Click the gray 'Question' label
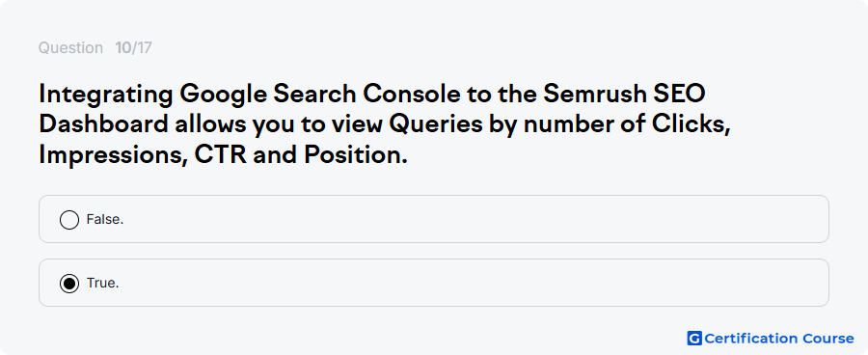 [70, 48]
